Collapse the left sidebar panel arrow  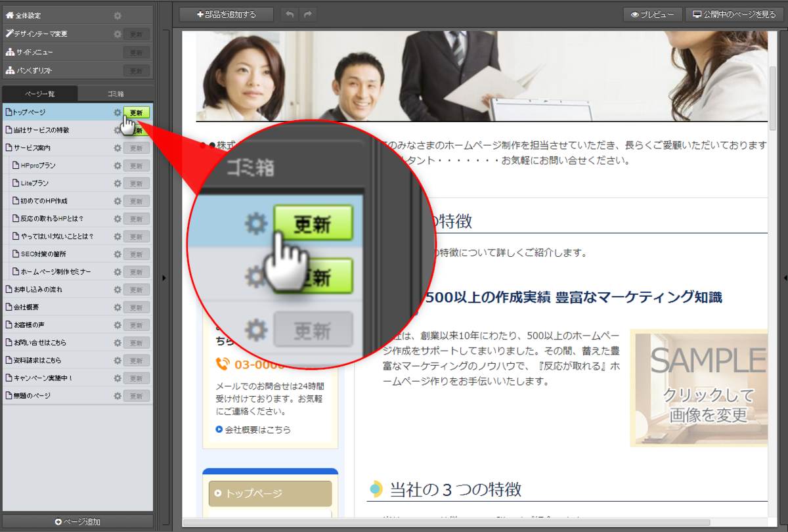click(x=164, y=278)
